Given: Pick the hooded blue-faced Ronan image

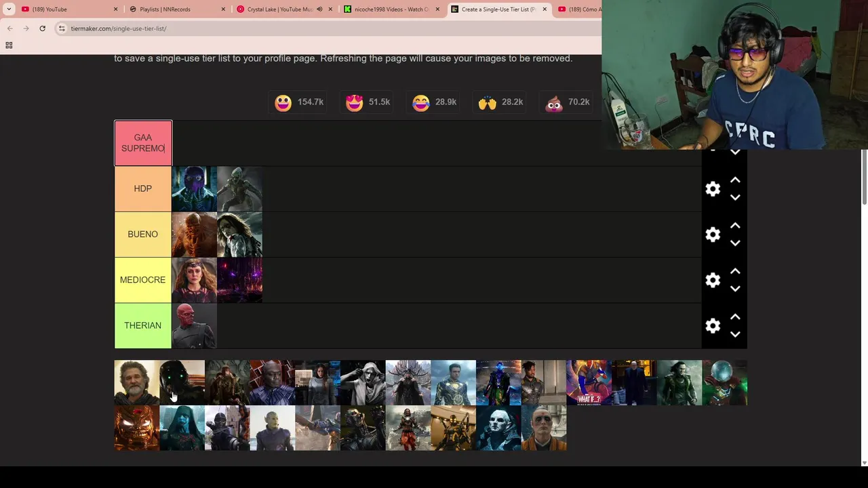Looking at the screenshot, I should (x=182, y=428).
